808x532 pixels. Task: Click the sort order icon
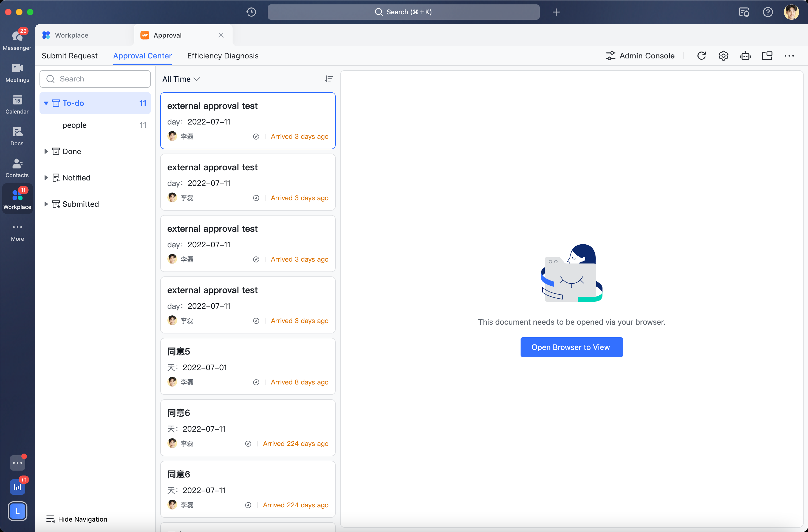pyautogui.click(x=329, y=79)
